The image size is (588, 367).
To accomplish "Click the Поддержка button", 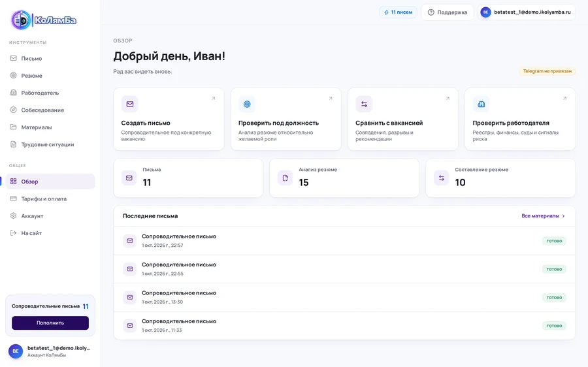I will pos(448,12).
